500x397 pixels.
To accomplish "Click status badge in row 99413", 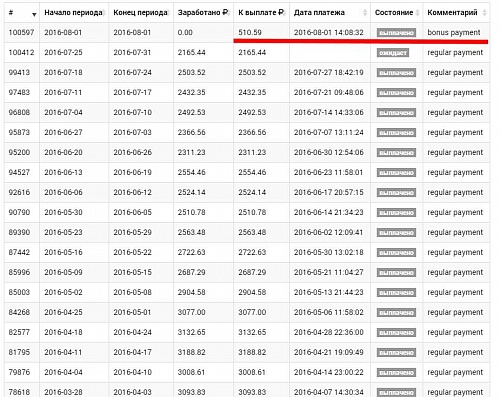I will tap(396, 73).
